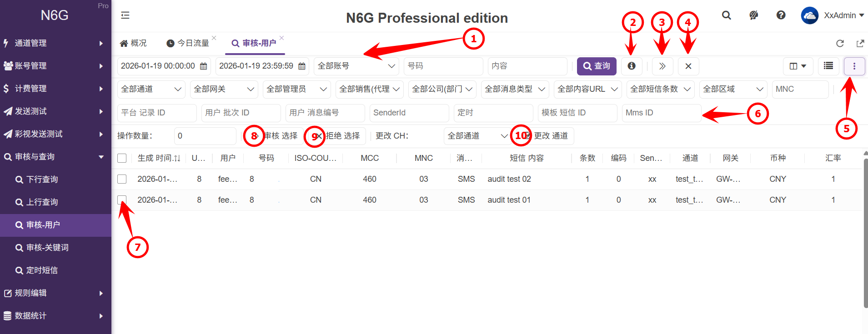This screenshot has height=334, width=868.
Task: Click the 账号管理 users icon in sidebar
Action: (8, 65)
